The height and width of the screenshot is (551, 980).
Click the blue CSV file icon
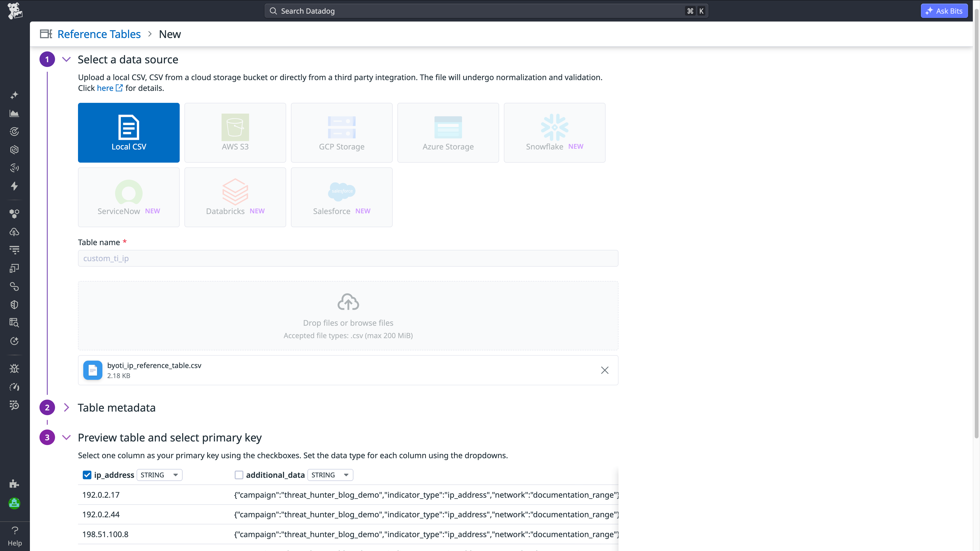93,370
